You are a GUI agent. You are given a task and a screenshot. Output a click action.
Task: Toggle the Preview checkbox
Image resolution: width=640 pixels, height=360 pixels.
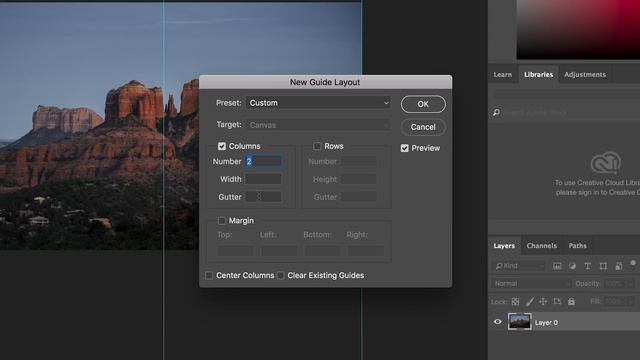pyautogui.click(x=404, y=148)
